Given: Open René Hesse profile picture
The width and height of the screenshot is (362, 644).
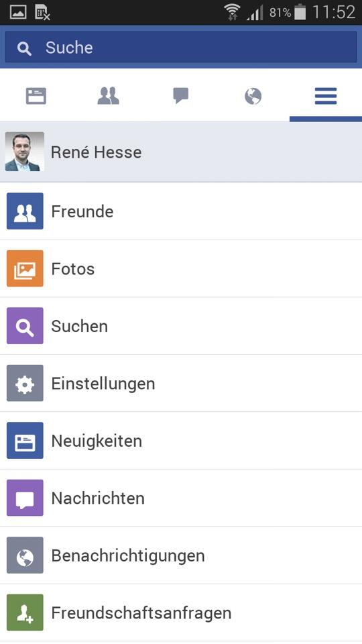Looking at the screenshot, I should point(25,152).
